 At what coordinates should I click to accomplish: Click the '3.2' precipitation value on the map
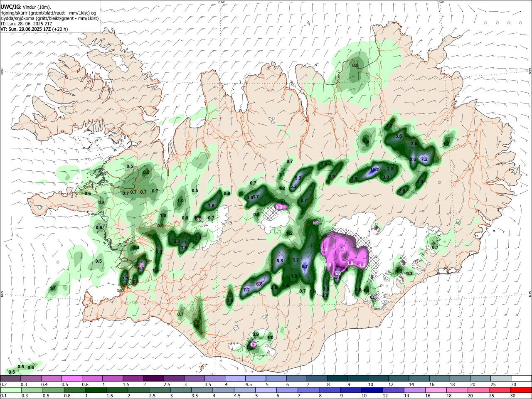296,260
